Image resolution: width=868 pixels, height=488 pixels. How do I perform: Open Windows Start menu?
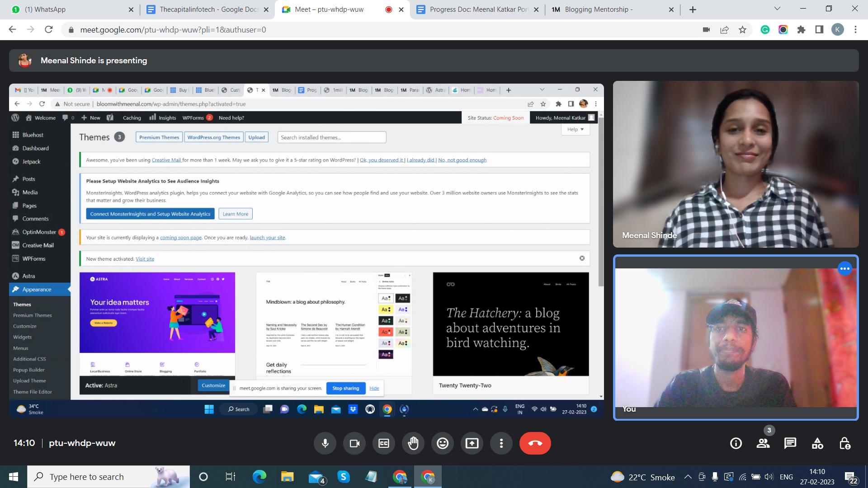(14, 477)
